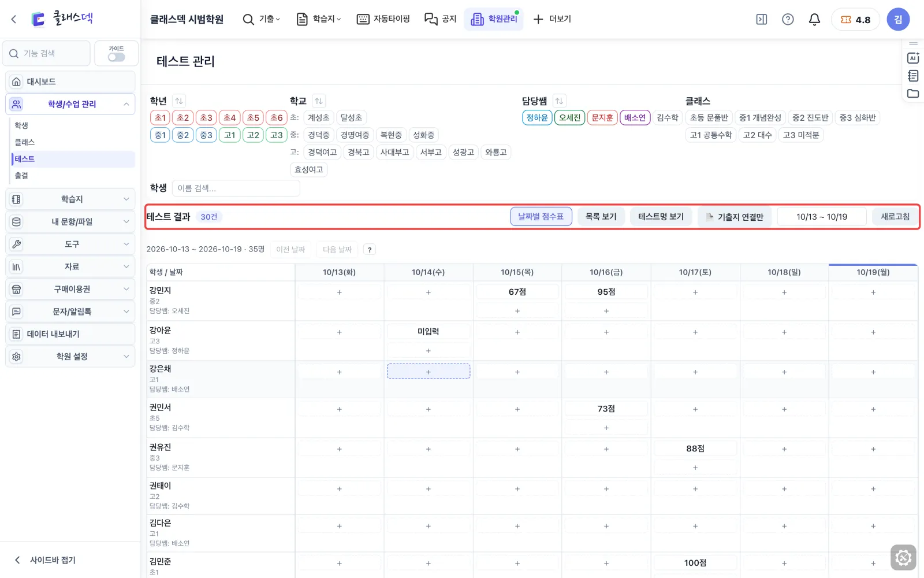Click the 학생 이름 검색 input field
The width and height of the screenshot is (924, 578).
tap(236, 188)
